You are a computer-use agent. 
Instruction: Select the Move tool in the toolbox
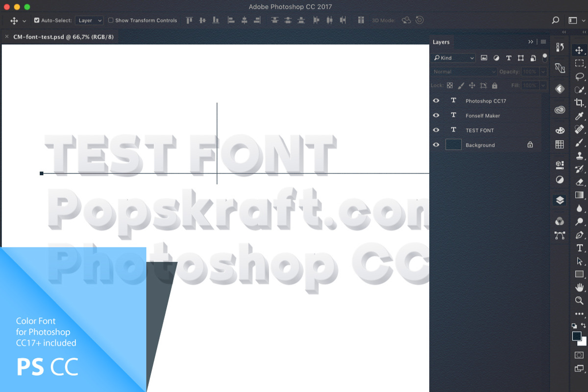point(579,50)
